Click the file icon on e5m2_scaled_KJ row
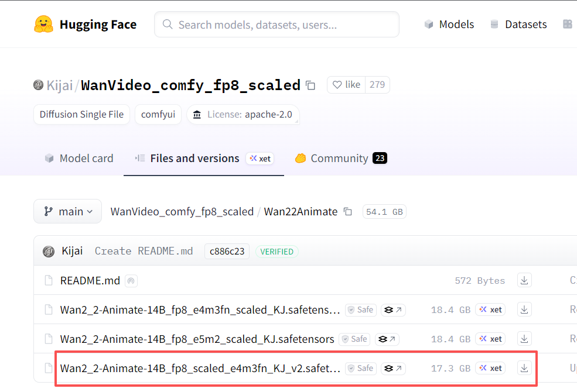 click(x=49, y=339)
